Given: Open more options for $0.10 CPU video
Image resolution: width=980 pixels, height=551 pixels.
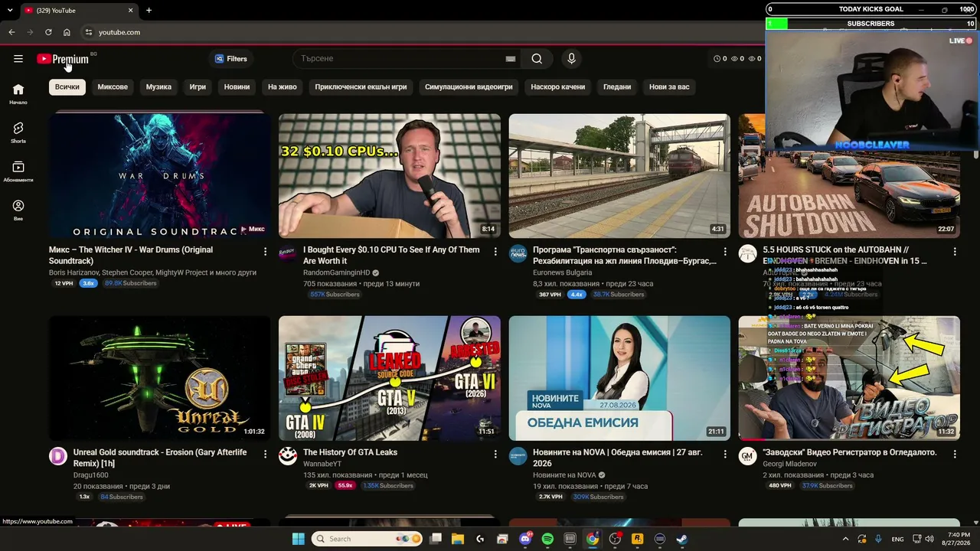Looking at the screenshot, I should pos(495,252).
